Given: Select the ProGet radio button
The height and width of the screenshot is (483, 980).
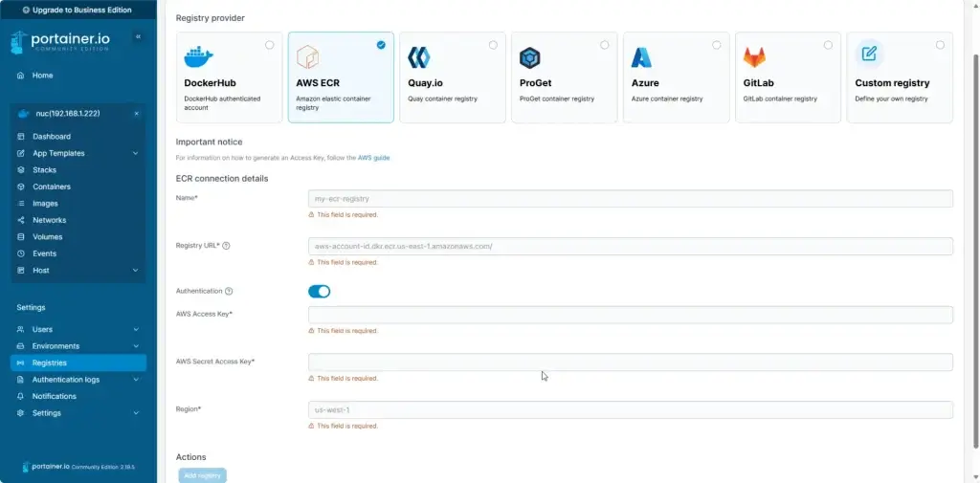Looking at the screenshot, I should point(605,45).
